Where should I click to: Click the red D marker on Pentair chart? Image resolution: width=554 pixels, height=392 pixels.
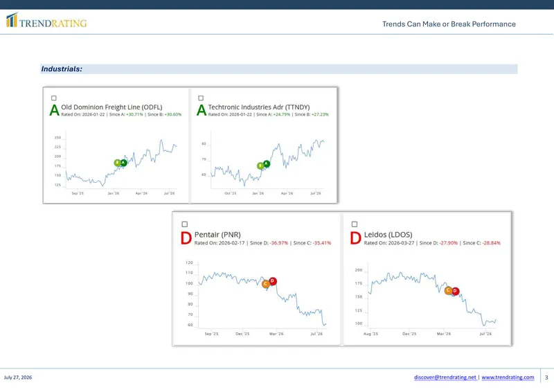coord(272,281)
